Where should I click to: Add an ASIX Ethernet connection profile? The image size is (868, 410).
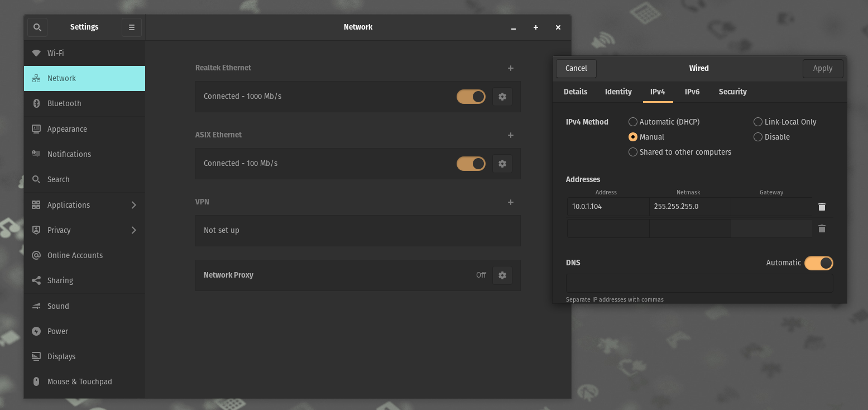tap(511, 135)
